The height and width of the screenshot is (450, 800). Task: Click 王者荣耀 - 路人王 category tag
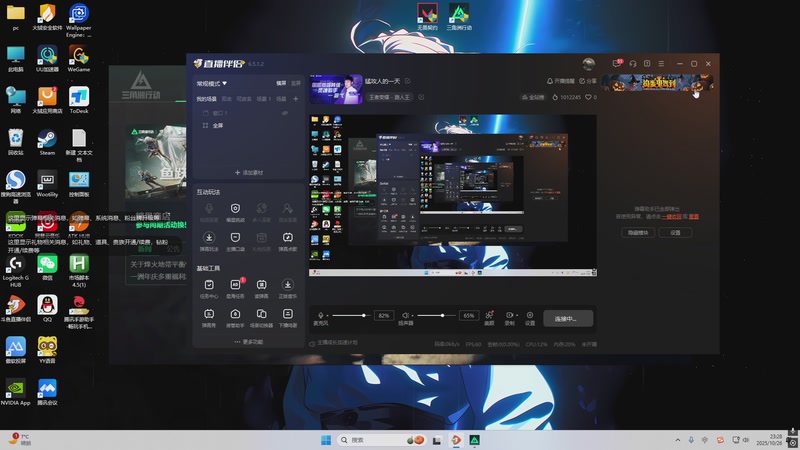click(x=389, y=97)
